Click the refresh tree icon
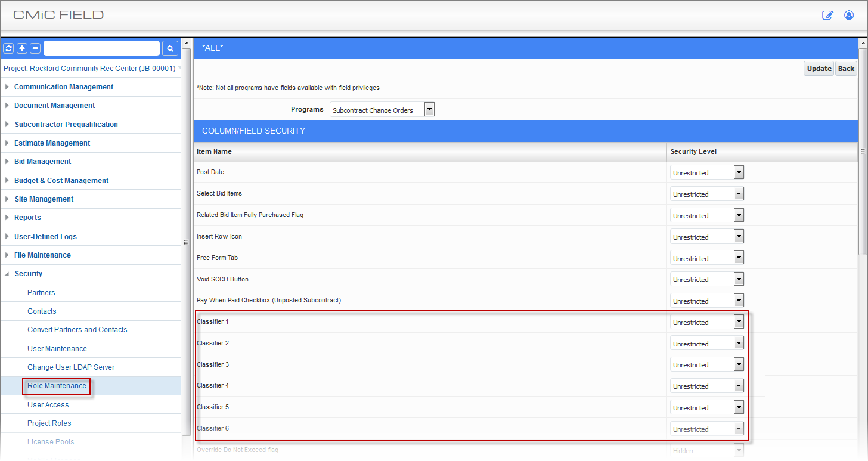The height and width of the screenshot is (461, 868). (9, 48)
